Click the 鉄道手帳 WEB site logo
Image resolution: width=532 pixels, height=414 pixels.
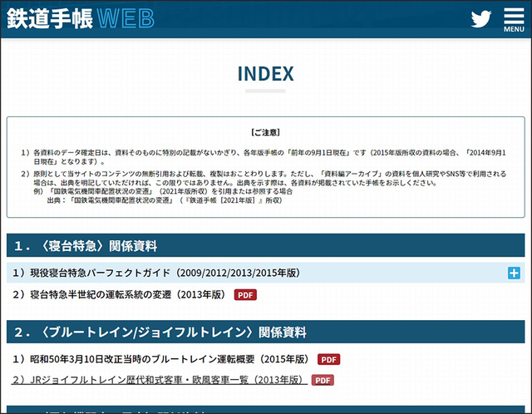click(x=81, y=18)
